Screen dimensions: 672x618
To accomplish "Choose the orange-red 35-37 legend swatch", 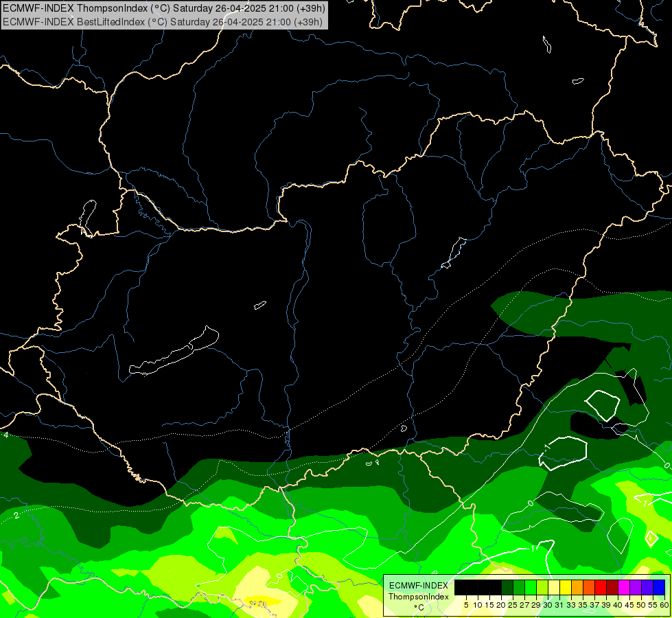I will (x=589, y=587).
